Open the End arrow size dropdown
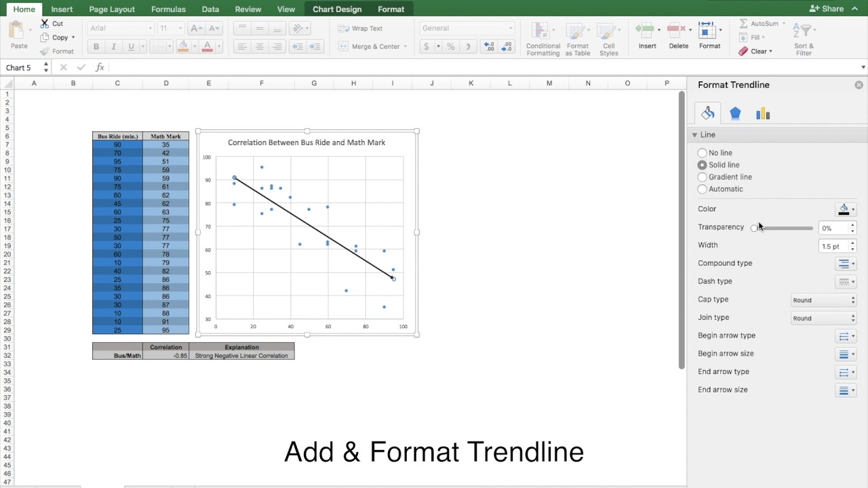 tap(846, 390)
